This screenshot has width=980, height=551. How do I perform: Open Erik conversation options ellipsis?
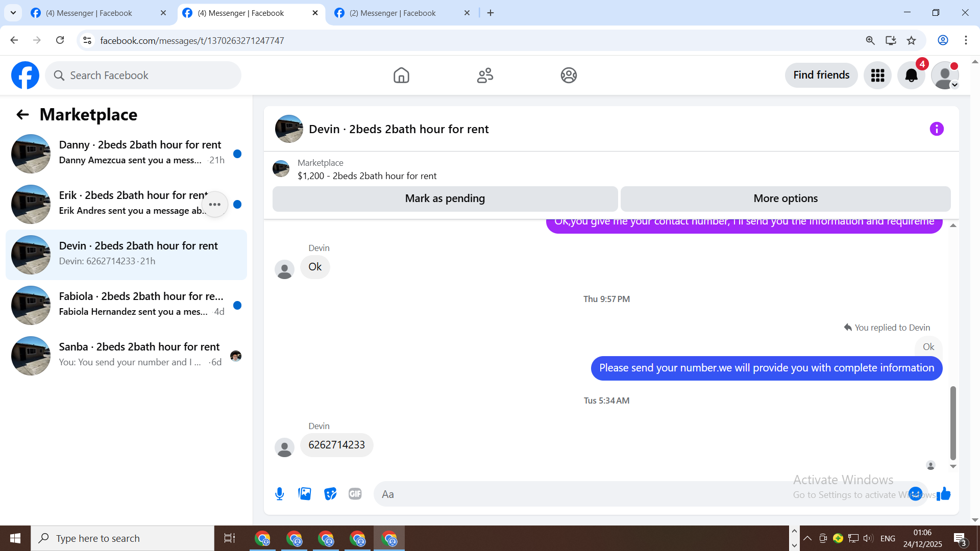click(215, 205)
